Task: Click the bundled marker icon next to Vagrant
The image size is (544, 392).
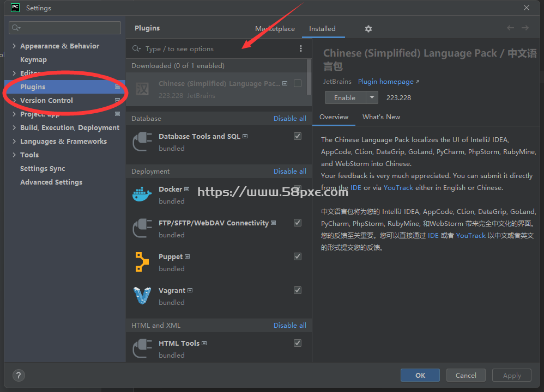Action: pos(190,290)
